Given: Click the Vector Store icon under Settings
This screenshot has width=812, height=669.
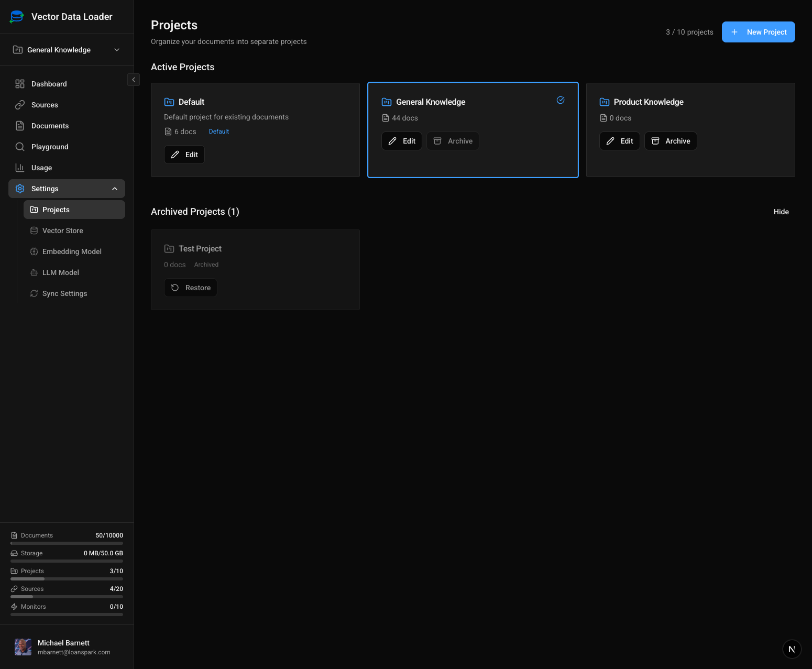Looking at the screenshot, I should pos(34,231).
